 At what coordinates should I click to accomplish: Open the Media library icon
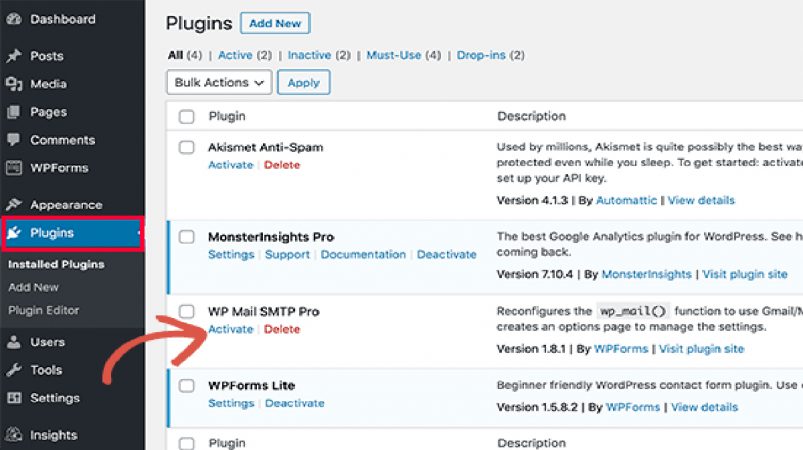[14, 84]
